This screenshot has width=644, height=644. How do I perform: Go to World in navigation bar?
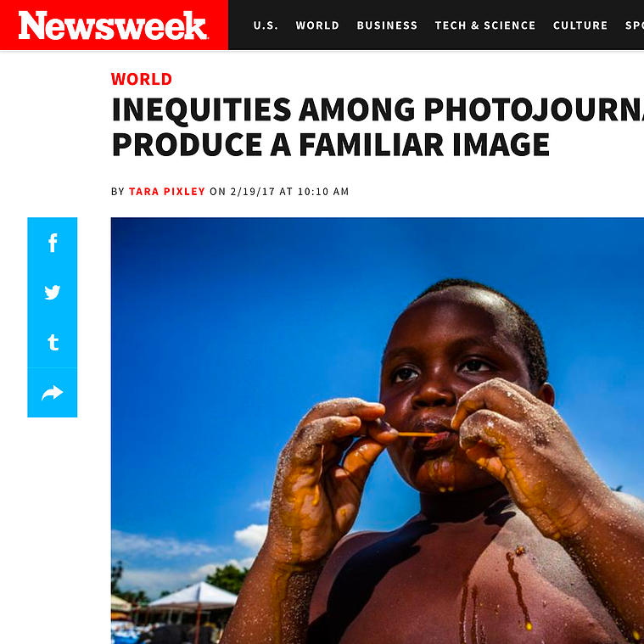[317, 25]
